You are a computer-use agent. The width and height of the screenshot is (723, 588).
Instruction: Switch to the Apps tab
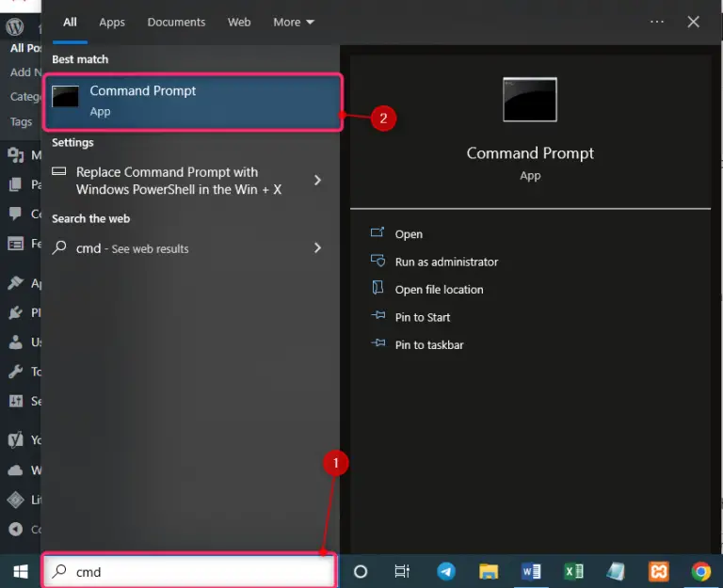coord(112,22)
